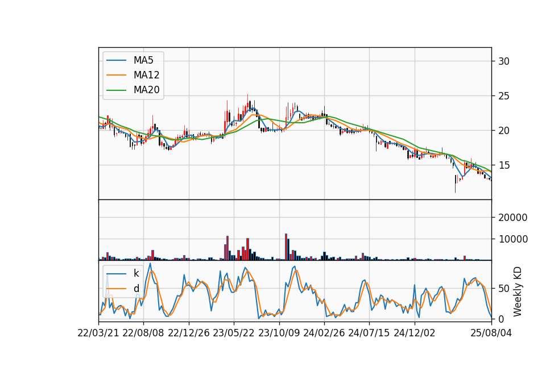Click the orange MA12 legend line sample
Screen dimensions: 546x392
pyautogui.click(x=116, y=75)
